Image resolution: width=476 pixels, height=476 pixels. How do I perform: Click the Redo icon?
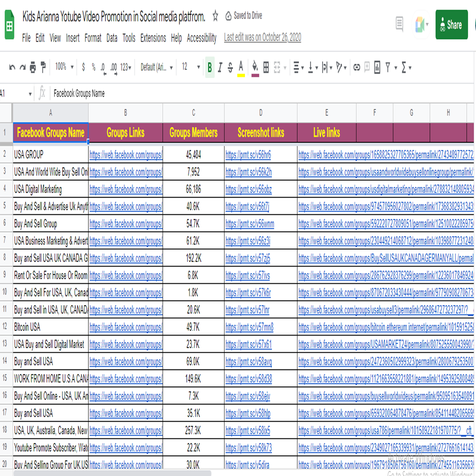point(23,67)
